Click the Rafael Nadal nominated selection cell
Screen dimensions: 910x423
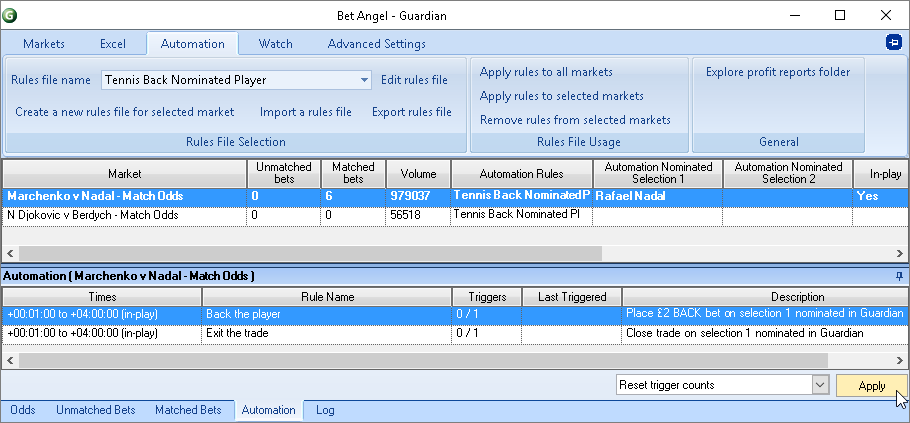click(658, 196)
